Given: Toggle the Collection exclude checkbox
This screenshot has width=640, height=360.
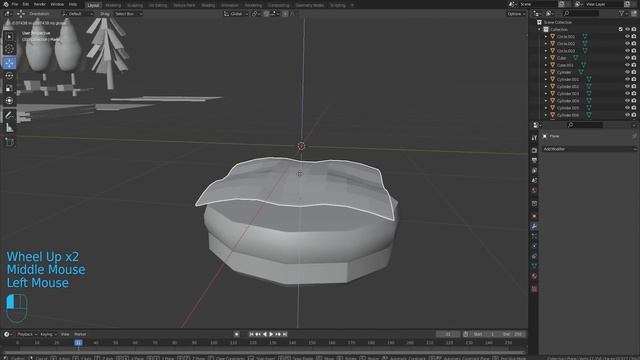Looking at the screenshot, I should coord(620,29).
